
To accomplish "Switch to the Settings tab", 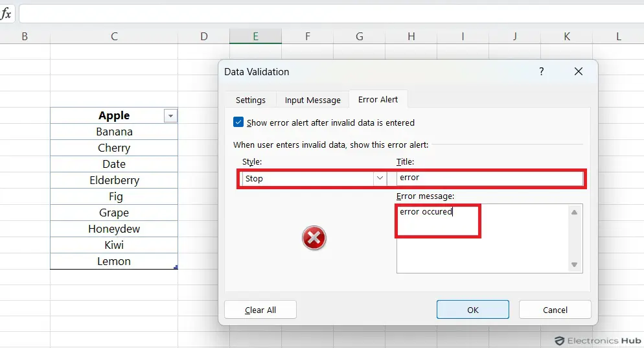I will pyautogui.click(x=251, y=100).
